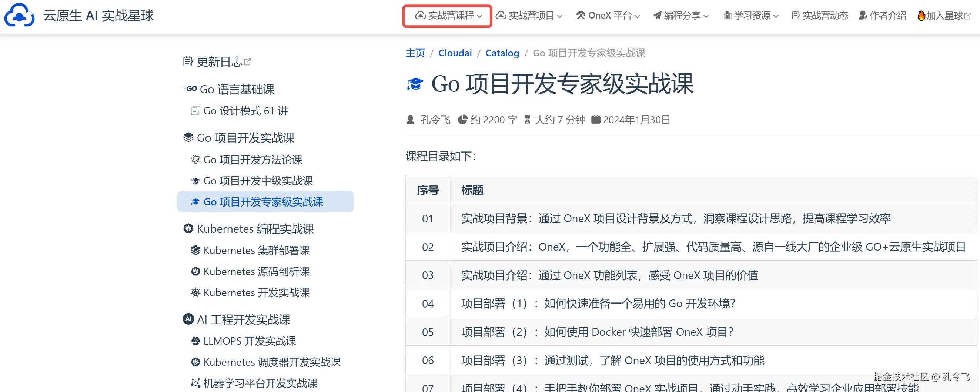Open the 实战营课程 navigation menu
This screenshot has height=392, width=980.
(448, 16)
